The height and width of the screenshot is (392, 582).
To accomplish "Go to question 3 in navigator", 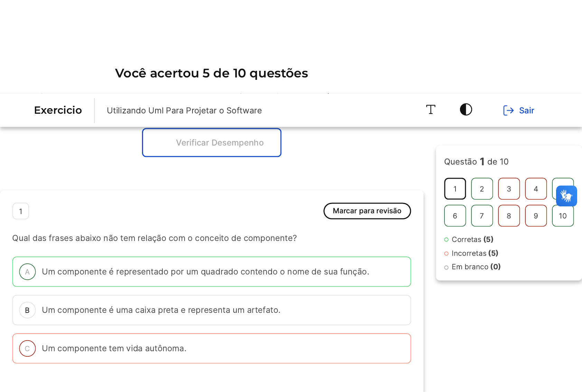I will [x=509, y=189].
